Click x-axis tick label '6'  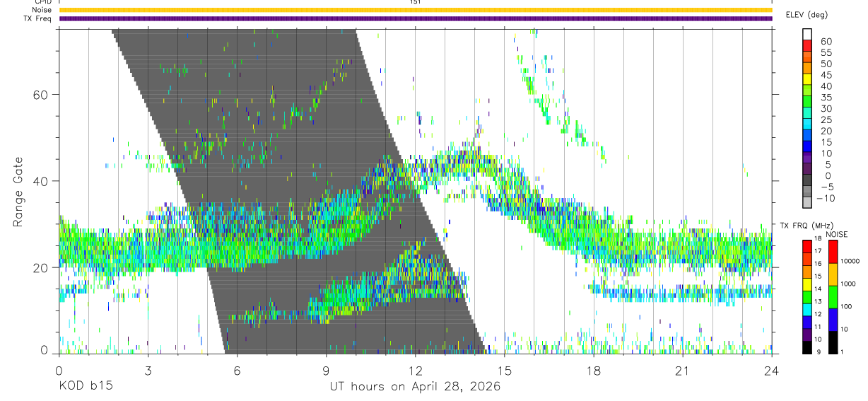tap(237, 371)
